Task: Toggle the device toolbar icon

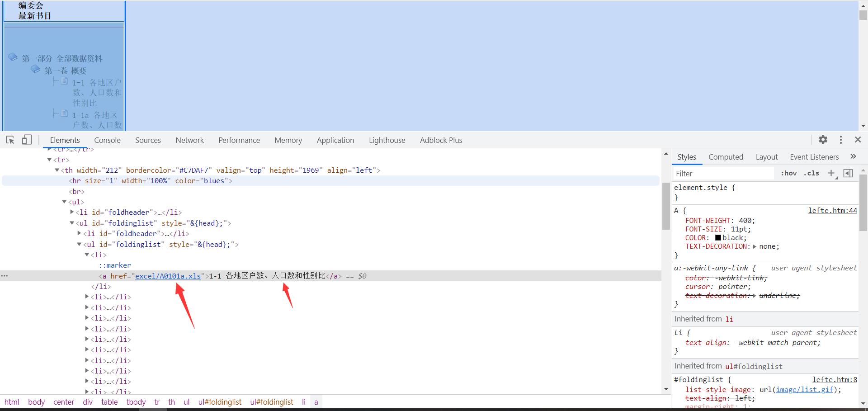Action: 27,140
